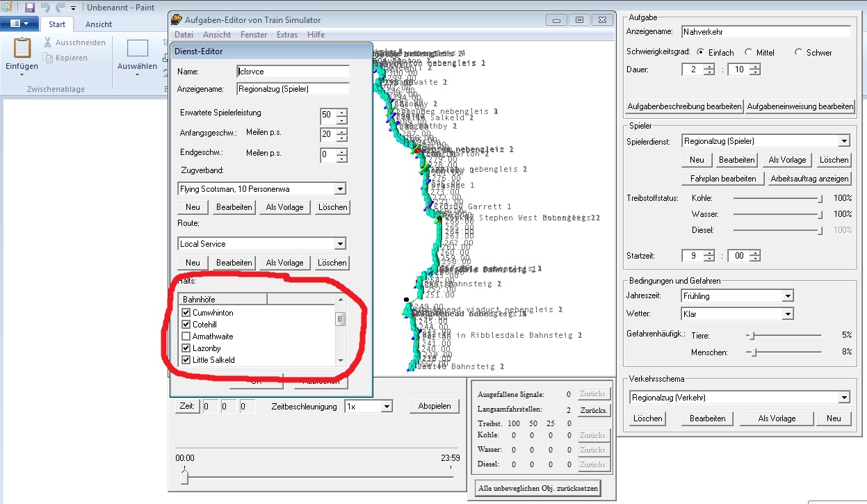Click the Ausschneiden scissors icon
This screenshot has height=504, width=867.
[48, 42]
